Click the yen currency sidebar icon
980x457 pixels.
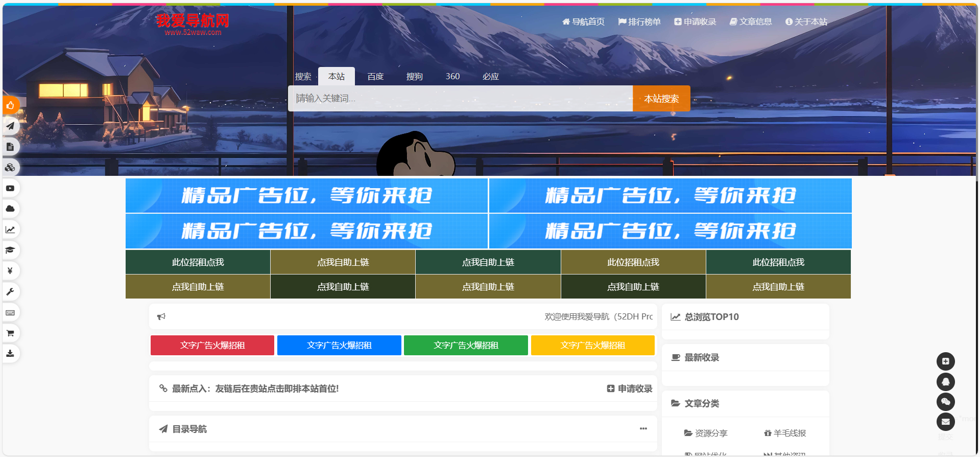10,270
